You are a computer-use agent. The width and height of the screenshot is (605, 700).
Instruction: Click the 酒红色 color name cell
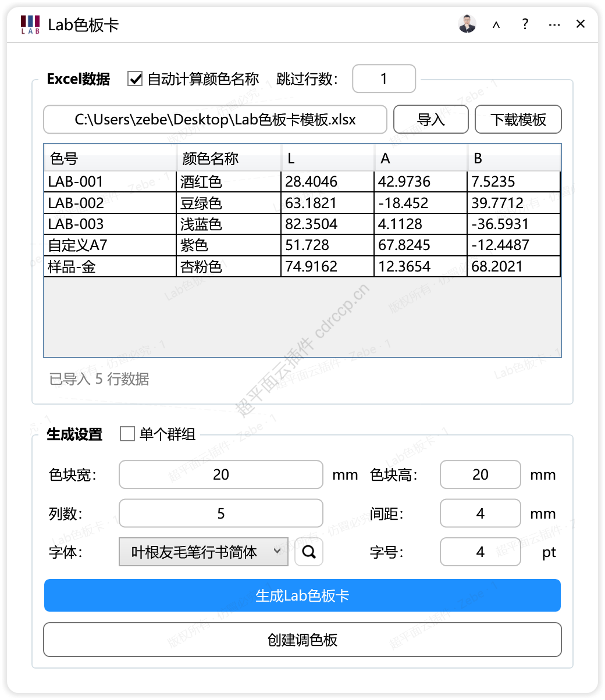[229, 181]
